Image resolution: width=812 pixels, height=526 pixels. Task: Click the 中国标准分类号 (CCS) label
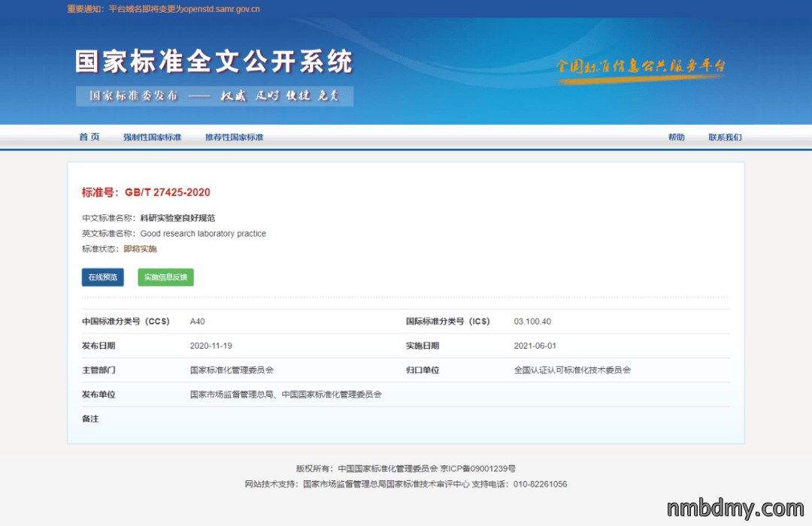[126, 322]
